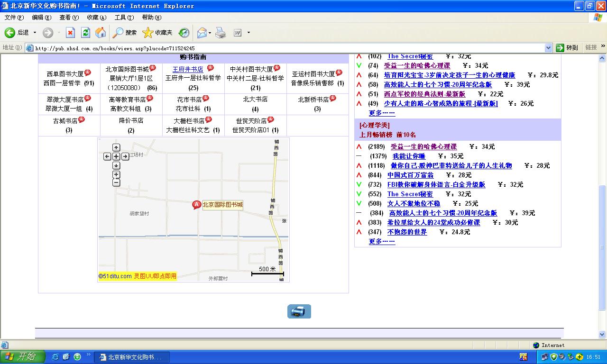Click Internet Explorer quick launch icon

pos(55,357)
